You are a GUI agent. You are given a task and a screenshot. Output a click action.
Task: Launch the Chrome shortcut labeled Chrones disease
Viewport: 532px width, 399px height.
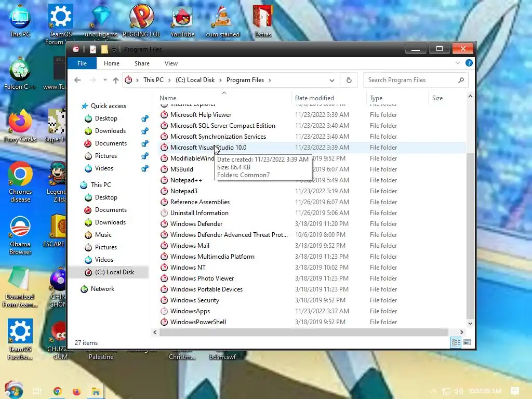pos(20,181)
